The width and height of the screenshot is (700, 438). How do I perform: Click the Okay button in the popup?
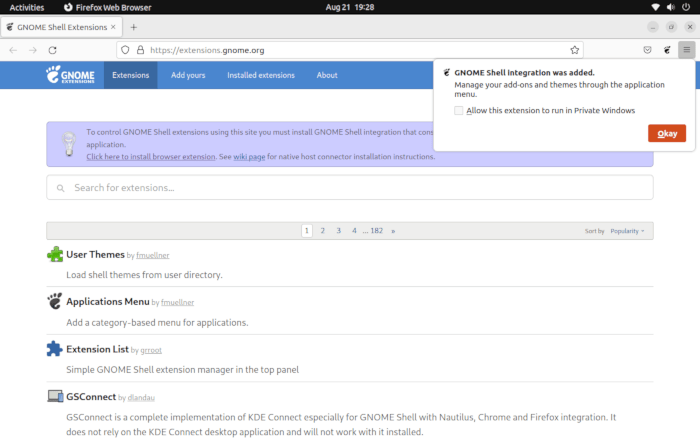click(x=667, y=133)
